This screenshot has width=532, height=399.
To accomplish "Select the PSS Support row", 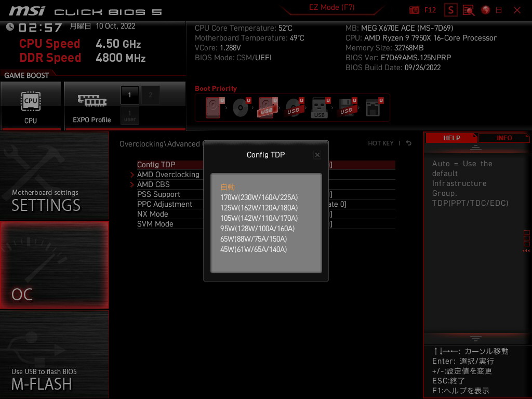I will pyautogui.click(x=266, y=194).
